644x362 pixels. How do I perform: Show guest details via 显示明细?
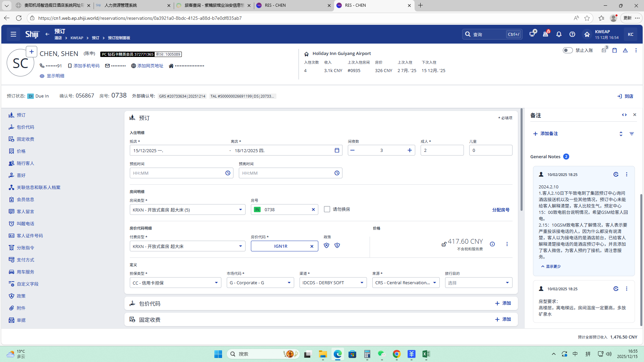(x=52, y=76)
